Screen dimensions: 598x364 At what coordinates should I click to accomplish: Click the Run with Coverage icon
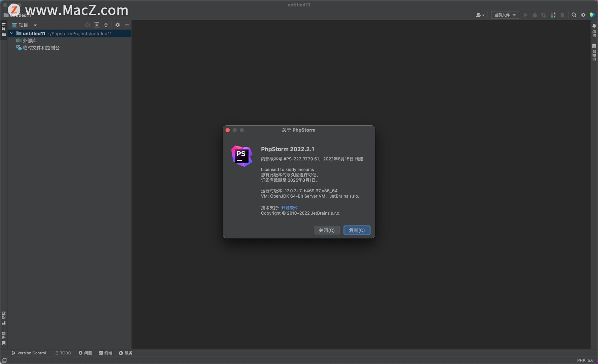(x=544, y=15)
